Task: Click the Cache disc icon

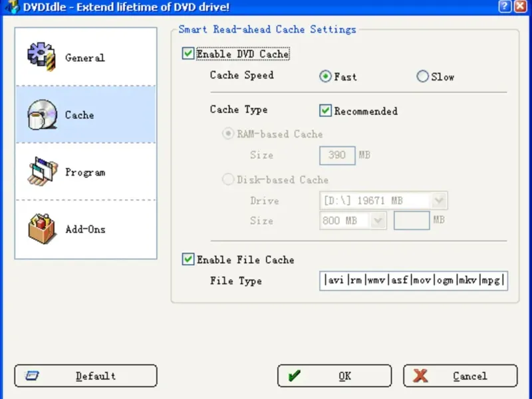Action: click(x=41, y=114)
